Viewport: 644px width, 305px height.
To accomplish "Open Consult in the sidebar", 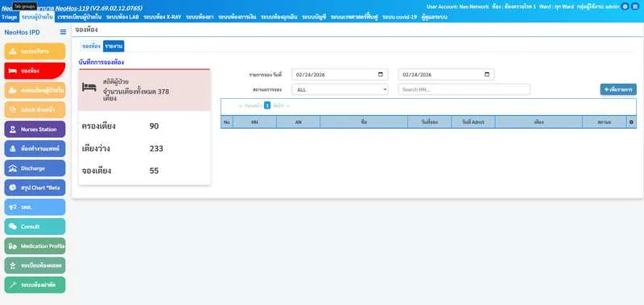I will pyautogui.click(x=35, y=226).
